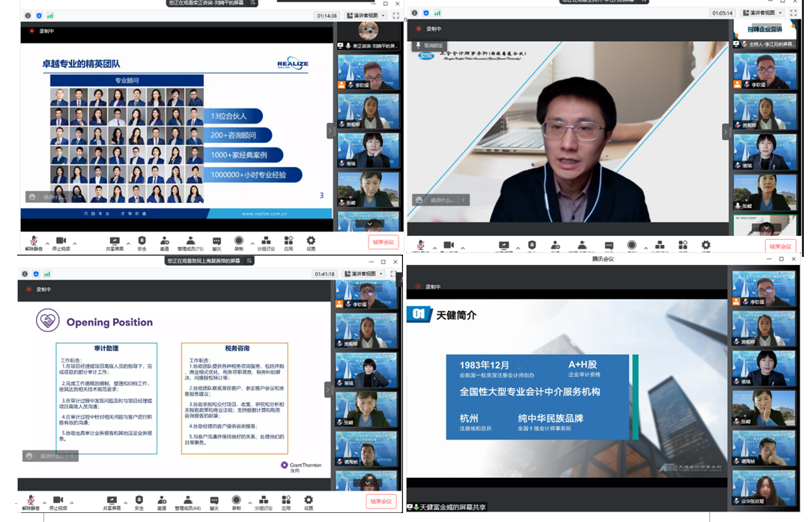Image resolution: width=812 pixels, height=522 pixels.
Task: Click '13位合伙人' label on Realize slide
Action: point(228,116)
